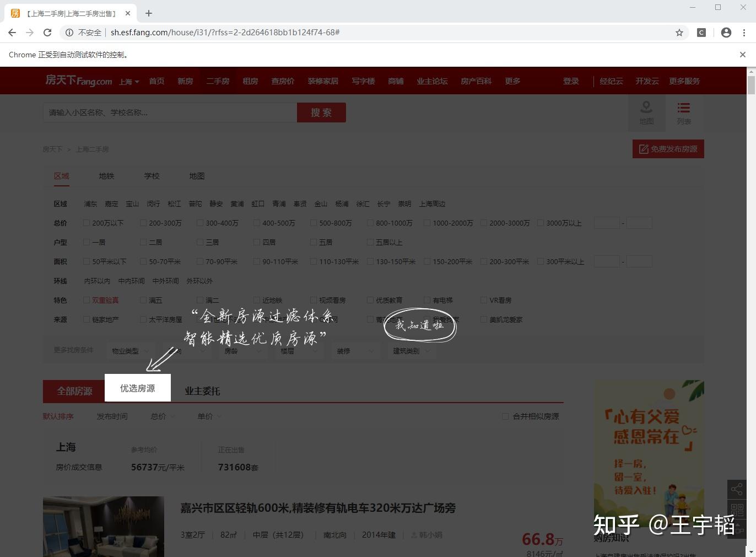756x557 pixels.
Task: Click the 登录 login link
Action: (x=570, y=81)
